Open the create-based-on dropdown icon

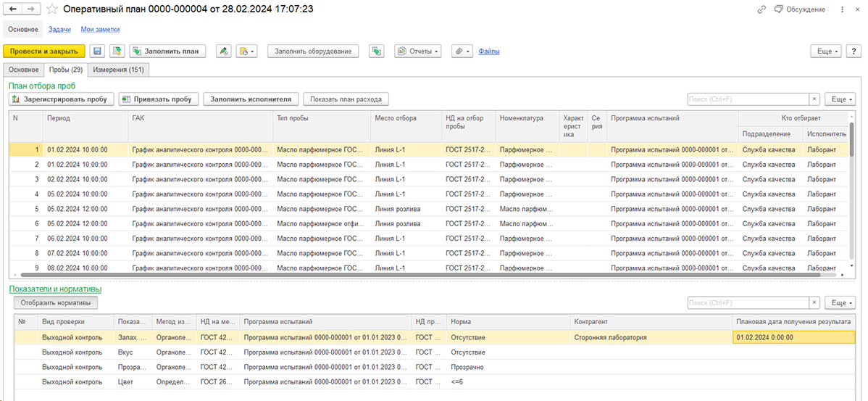point(246,51)
